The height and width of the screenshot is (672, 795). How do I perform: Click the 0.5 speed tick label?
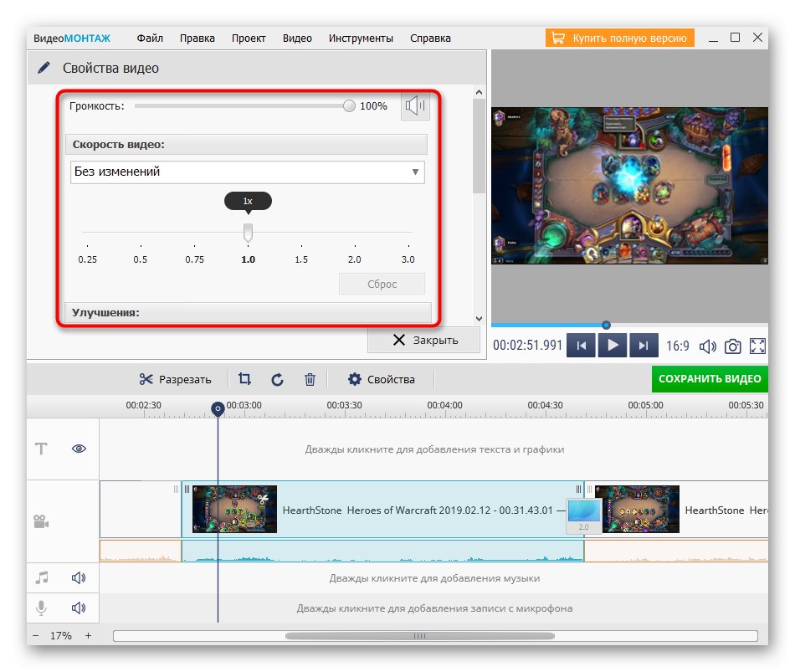pyautogui.click(x=141, y=259)
